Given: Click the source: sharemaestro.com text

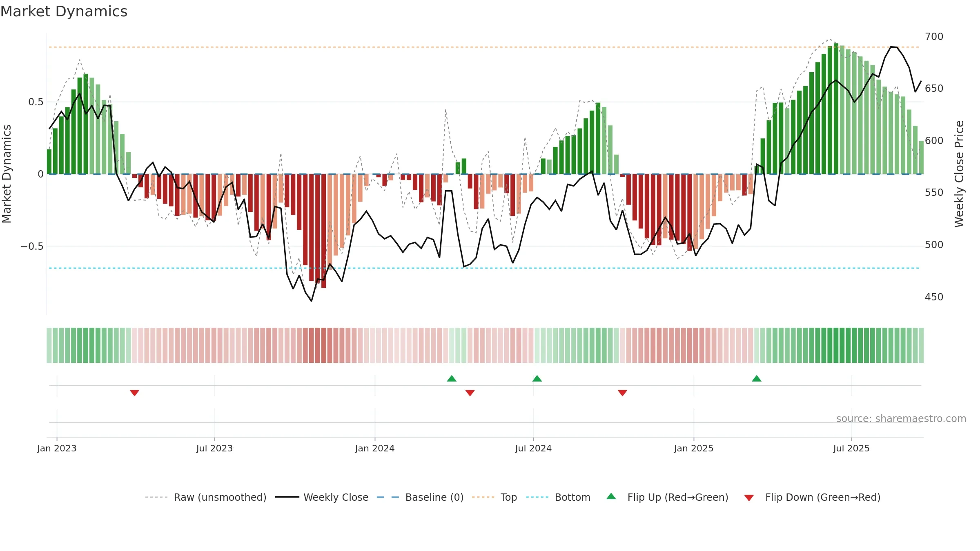Looking at the screenshot, I should [x=901, y=419].
